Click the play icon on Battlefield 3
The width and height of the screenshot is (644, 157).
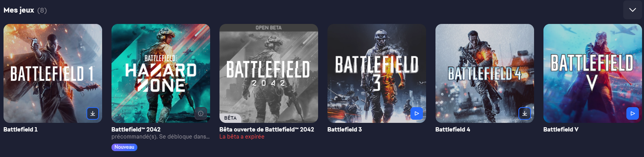coord(417,113)
